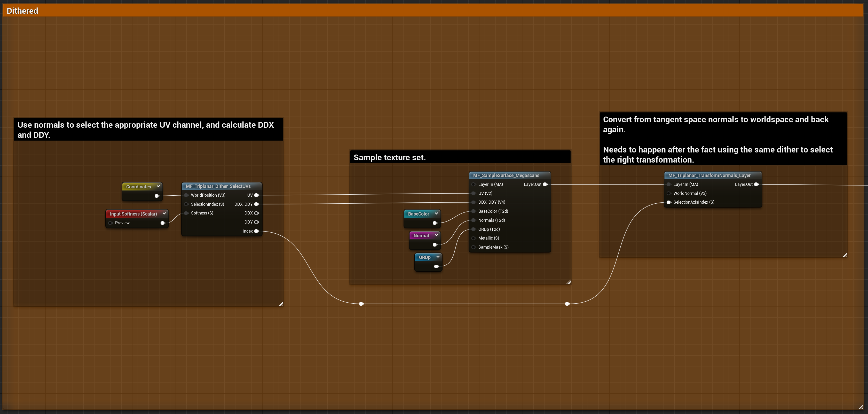This screenshot has height=414, width=868.
Task: Expand the Input Softness (Scalar) node chevron
Action: tap(164, 213)
